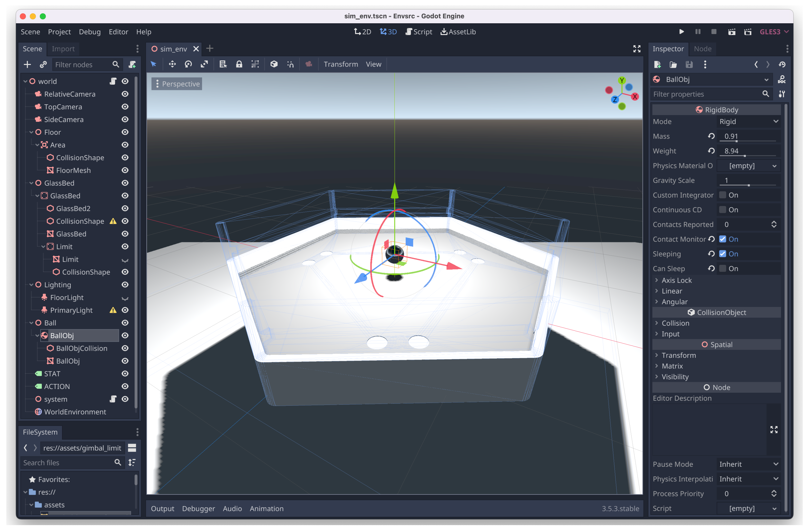Click the Play project button

pyautogui.click(x=682, y=32)
